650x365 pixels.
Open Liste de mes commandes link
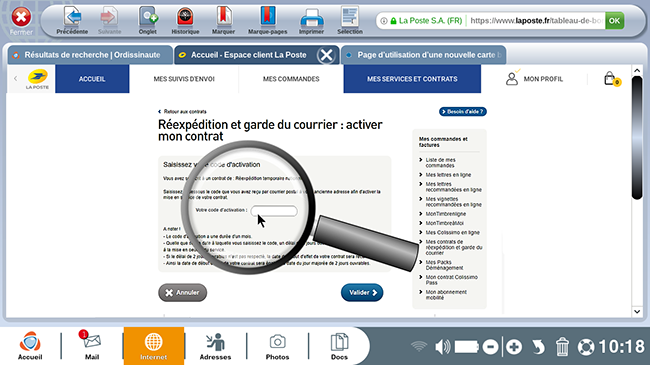pyautogui.click(x=440, y=163)
